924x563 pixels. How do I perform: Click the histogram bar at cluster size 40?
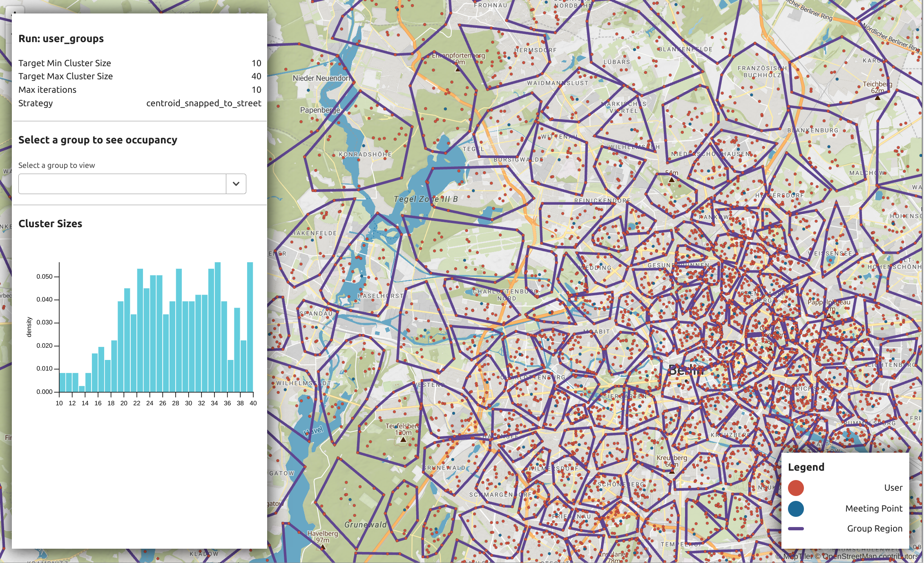tap(250, 327)
